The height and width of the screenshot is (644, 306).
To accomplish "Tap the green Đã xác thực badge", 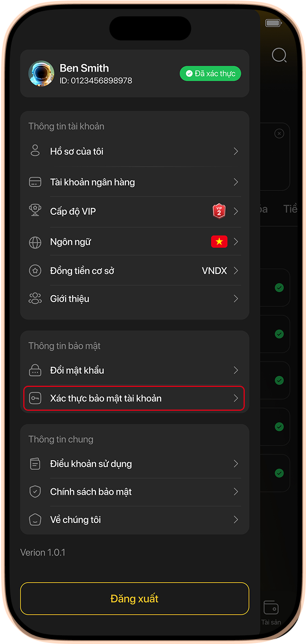I will point(211,74).
